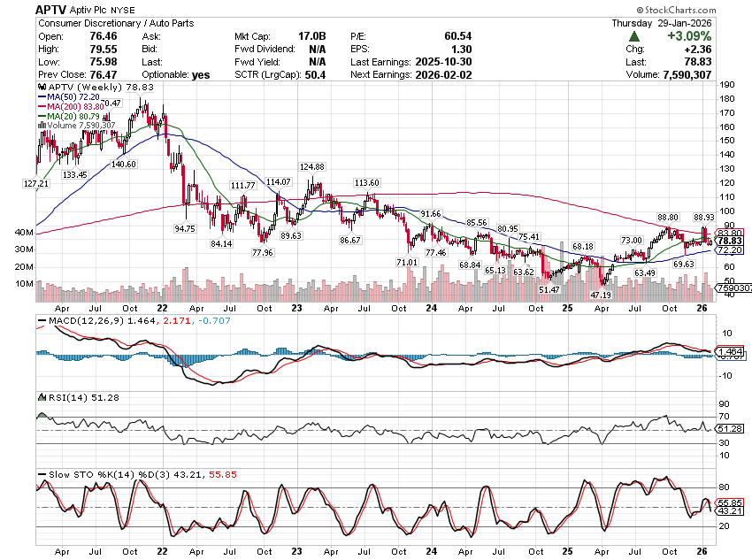
Task: Click the red 83.80 MA(200) axis tag
Action: [x=730, y=233]
